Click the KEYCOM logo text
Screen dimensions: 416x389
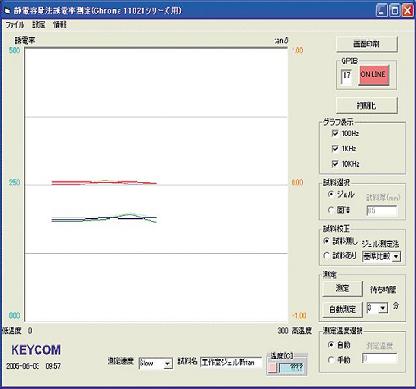(x=36, y=350)
